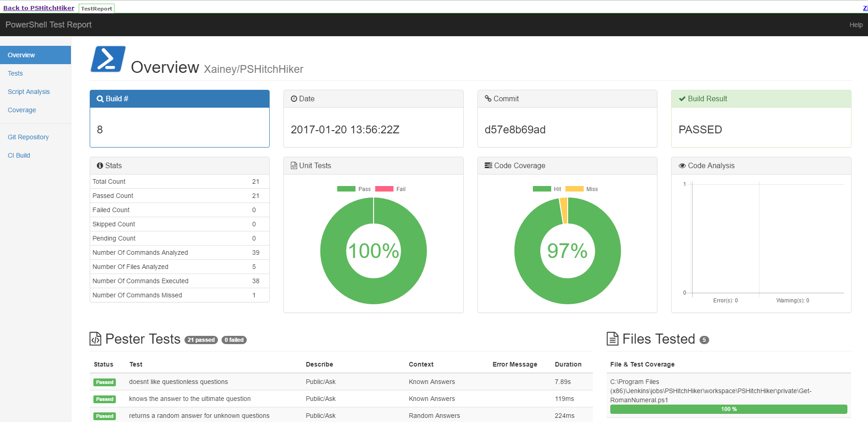The width and height of the screenshot is (868, 422).
Task: Open the Git Repository link
Action: click(x=28, y=137)
